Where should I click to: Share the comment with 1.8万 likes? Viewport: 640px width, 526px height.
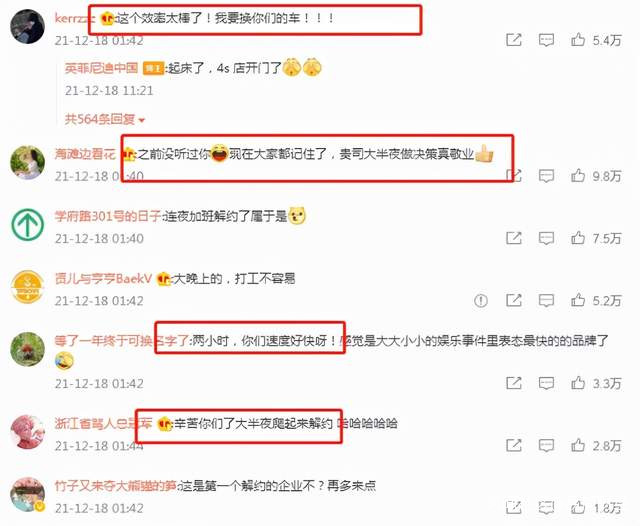pos(513,508)
